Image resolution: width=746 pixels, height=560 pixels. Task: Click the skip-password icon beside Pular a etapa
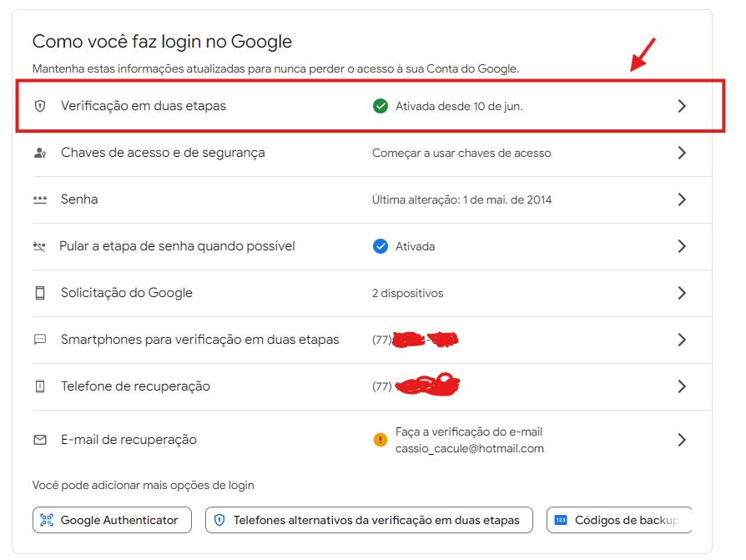[39, 246]
